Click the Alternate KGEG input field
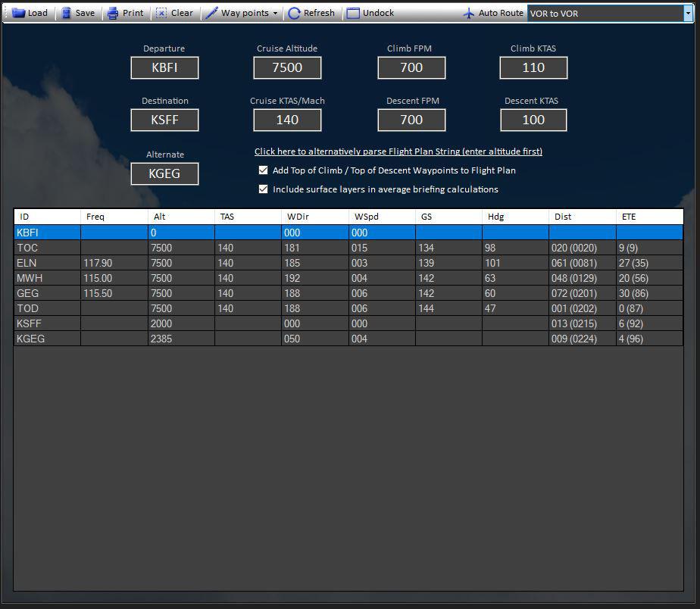Image resolution: width=700 pixels, height=609 pixels. point(164,173)
